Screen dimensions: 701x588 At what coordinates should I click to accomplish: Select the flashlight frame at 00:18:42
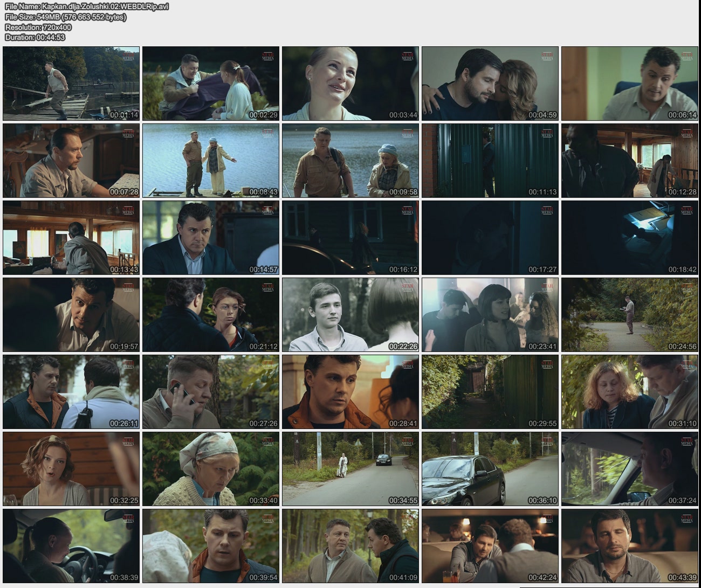(x=630, y=238)
